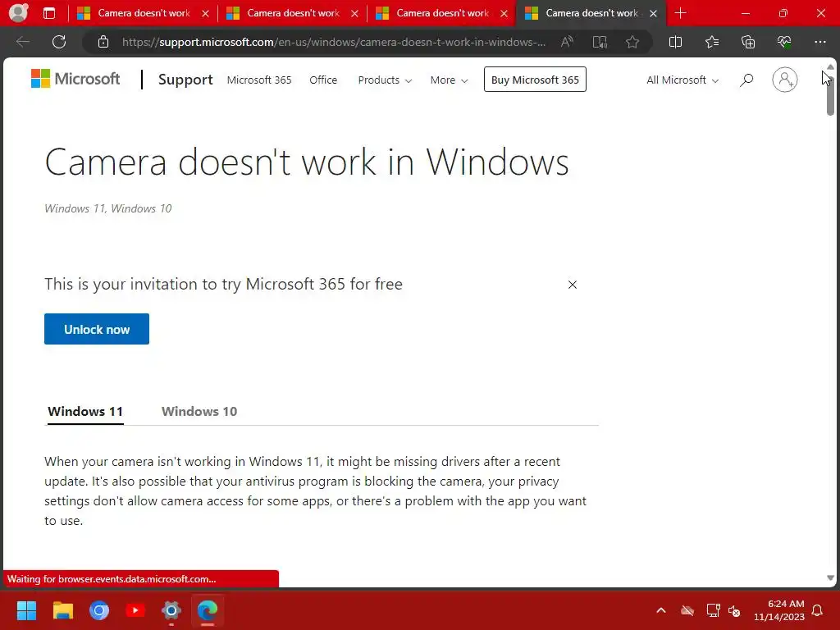Dismiss the Microsoft 365 invitation banner
The height and width of the screenshot is (630, 840).
pyautogui.click(x=572, y=285)
